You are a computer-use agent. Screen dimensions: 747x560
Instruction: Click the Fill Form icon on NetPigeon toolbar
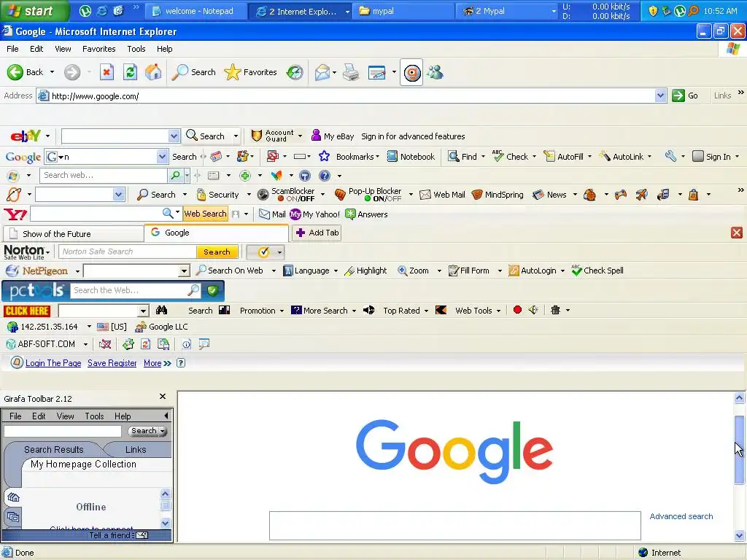[x=454, y=271]
